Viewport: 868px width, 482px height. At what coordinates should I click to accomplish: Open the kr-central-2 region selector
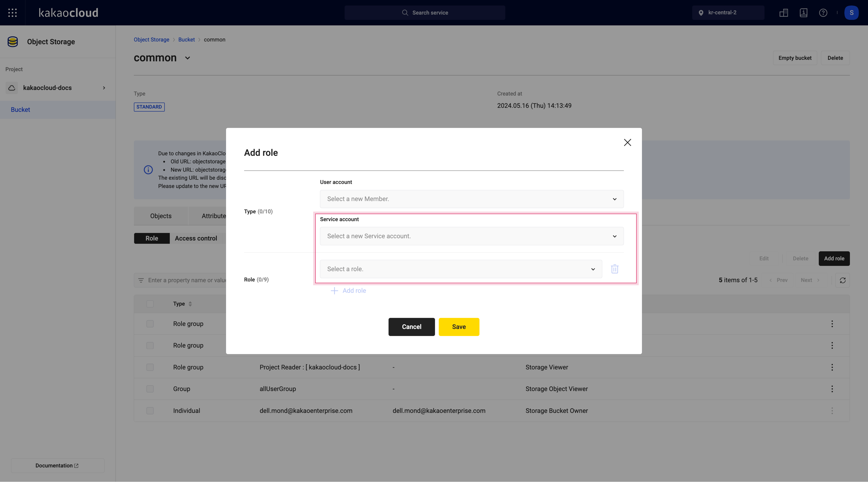point(728,13)
